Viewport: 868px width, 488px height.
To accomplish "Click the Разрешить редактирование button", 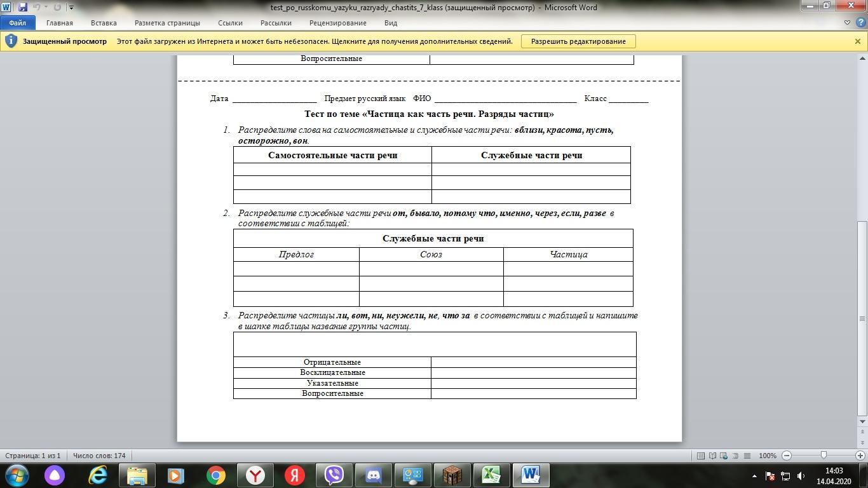I will click(x=578, y=41).
